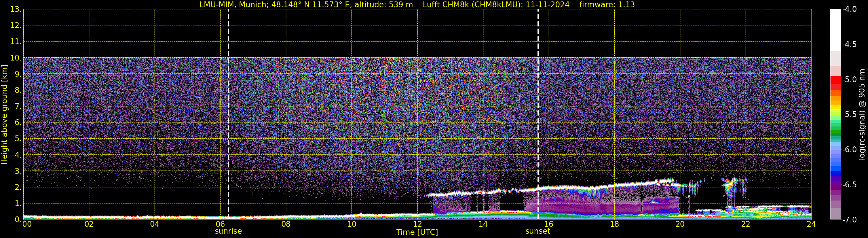The width and height of the screenshot is (868, 238).
Task: Click the '-5.5' colorbar tick label
Action: (x=850, y=115)
